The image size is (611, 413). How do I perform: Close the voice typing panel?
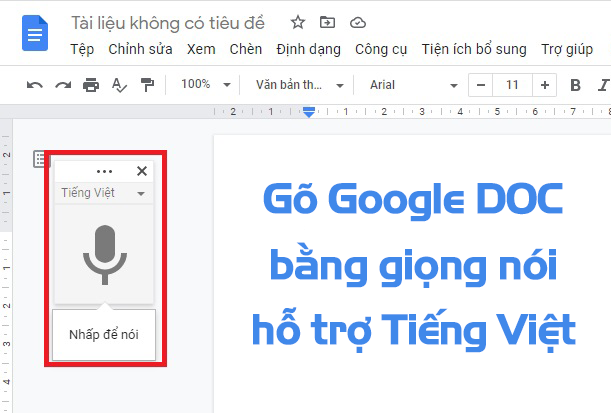pos(142,171)
